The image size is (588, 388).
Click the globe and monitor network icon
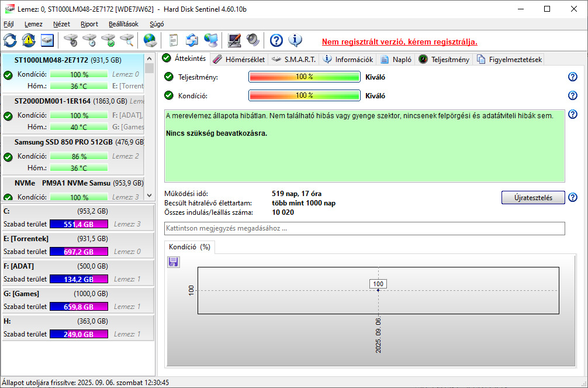(x=211, y=40)
